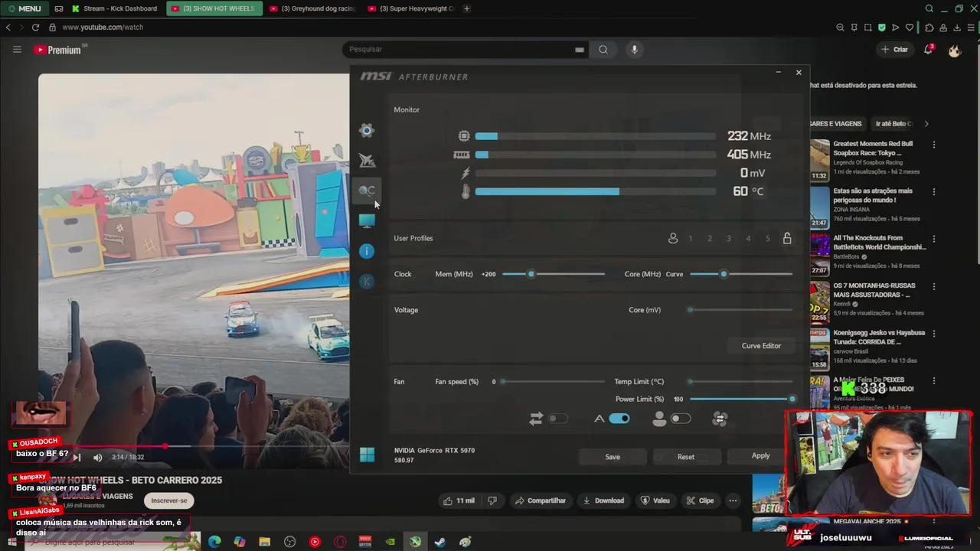Start YouTube voice search microphone
Image resolution: width=980 pixels, height=551 pixels.
click(634, 49)
